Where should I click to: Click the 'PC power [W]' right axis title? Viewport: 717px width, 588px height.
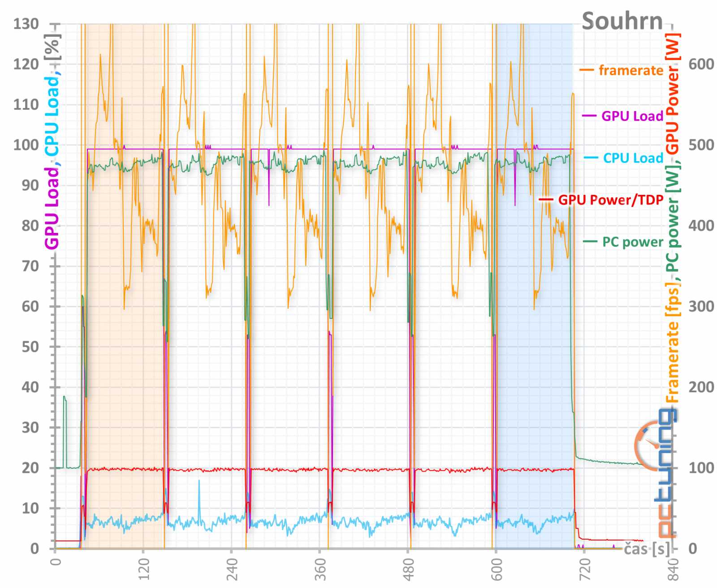pyautogui.click(x=672, y=219)
